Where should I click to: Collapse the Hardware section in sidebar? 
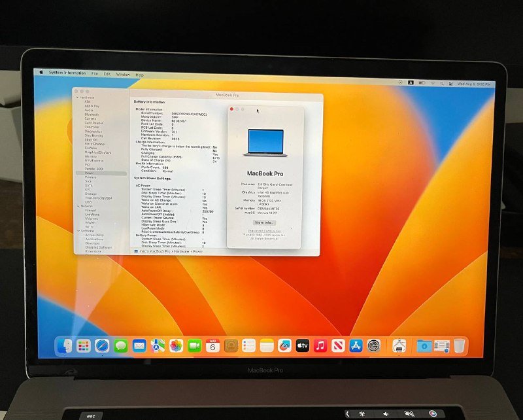78,99
